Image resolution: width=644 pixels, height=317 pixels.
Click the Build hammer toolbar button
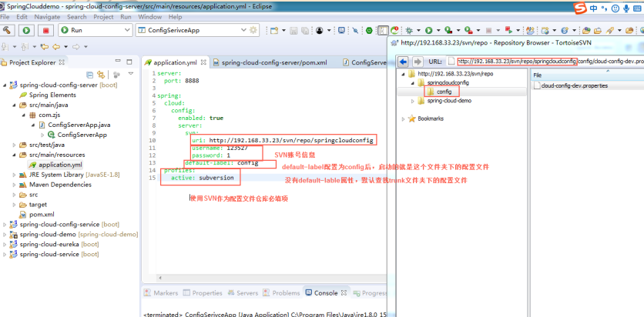click(x=8, y=30)
